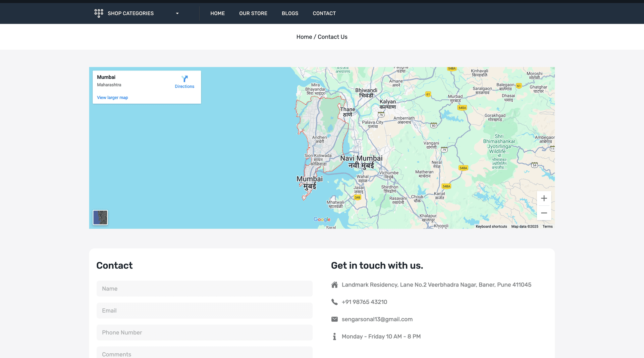Image resolution: width=644 pixels, height=358 pixels.
Task: Open the View larger map link
Action: tap(112, 98)
